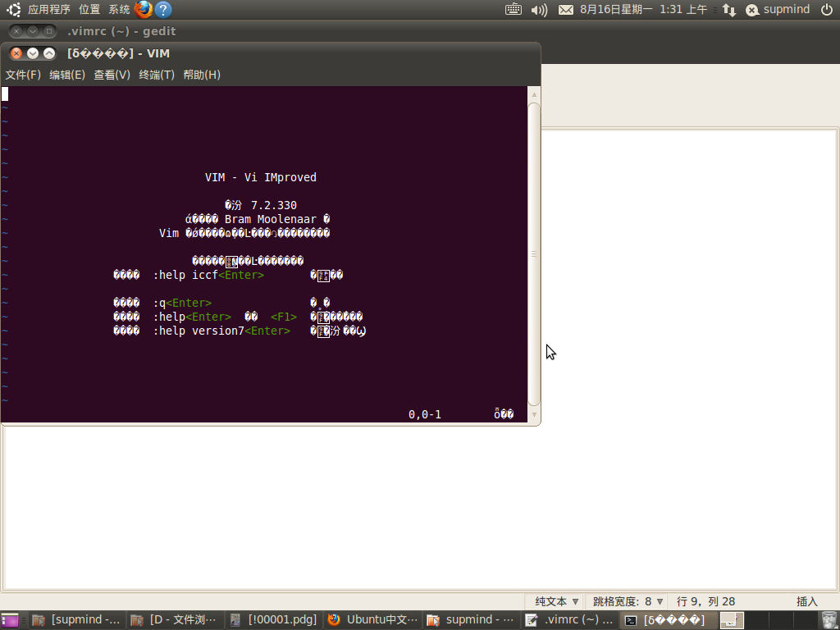The image size is (840, 630).
Task: Click the '行 9，列 28' status in gedit
Action: click(706, 601)
